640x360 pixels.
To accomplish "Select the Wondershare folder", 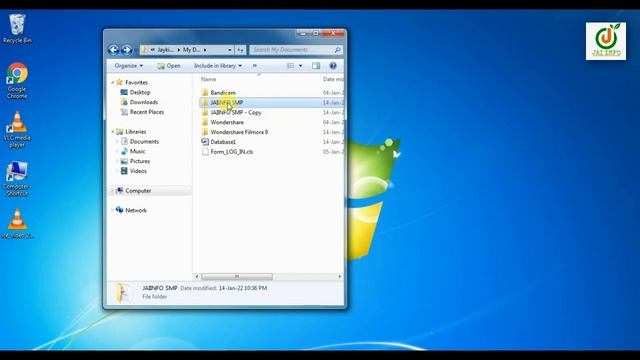I will (x=227, y=122).
